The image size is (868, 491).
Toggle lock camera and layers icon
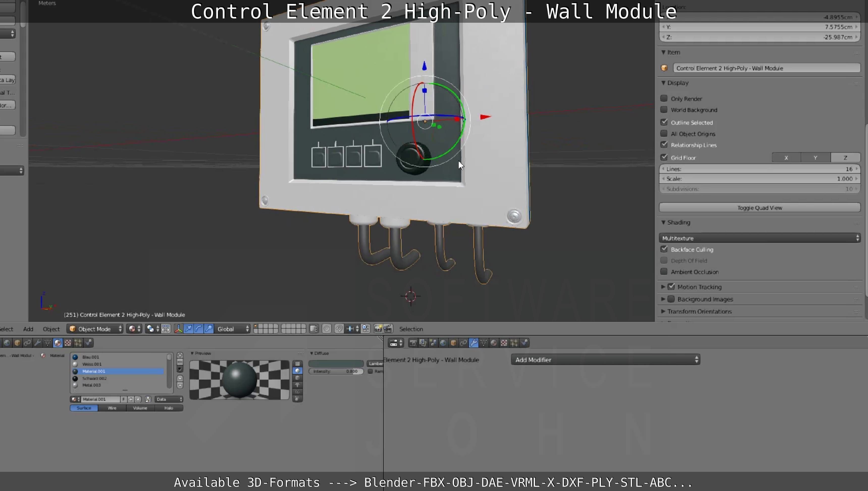tap(314, 329)
